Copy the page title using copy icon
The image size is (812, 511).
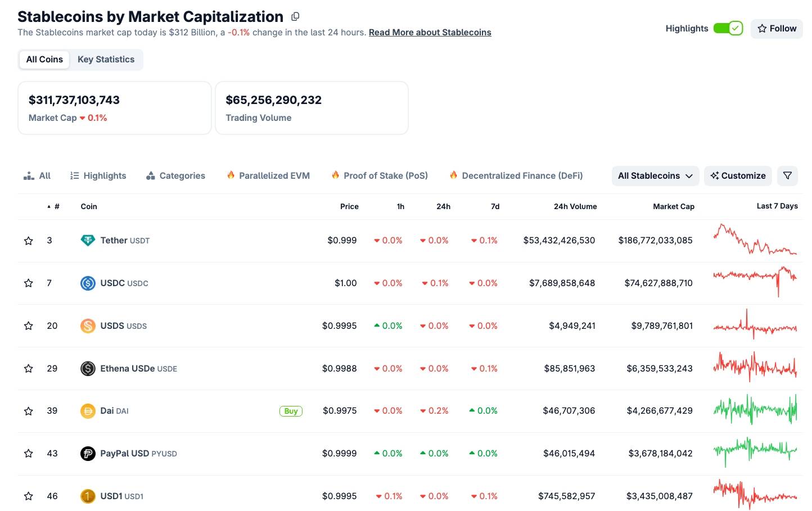[x=295, y=17]
